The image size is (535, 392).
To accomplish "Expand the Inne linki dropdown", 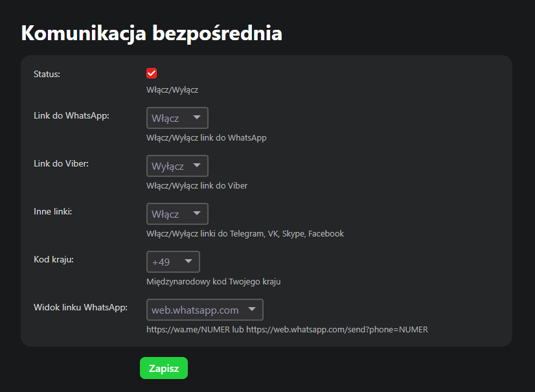I will click(177, 214).
